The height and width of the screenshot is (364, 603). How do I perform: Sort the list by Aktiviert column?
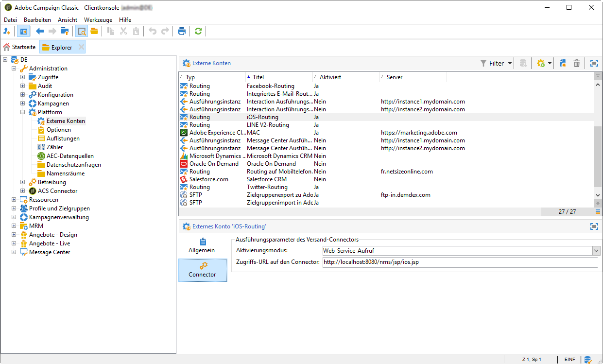346,77
